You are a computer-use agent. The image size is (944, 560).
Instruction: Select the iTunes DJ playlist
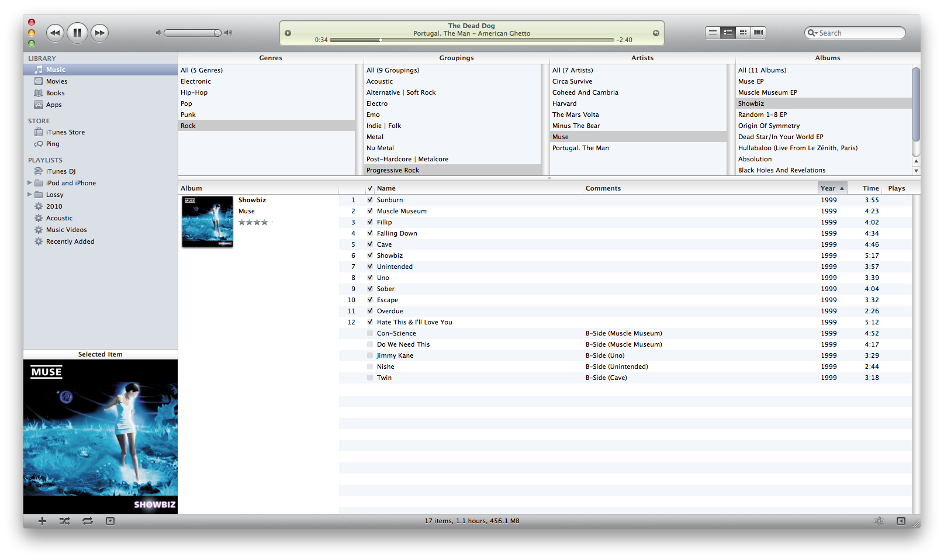pos(101,171)
